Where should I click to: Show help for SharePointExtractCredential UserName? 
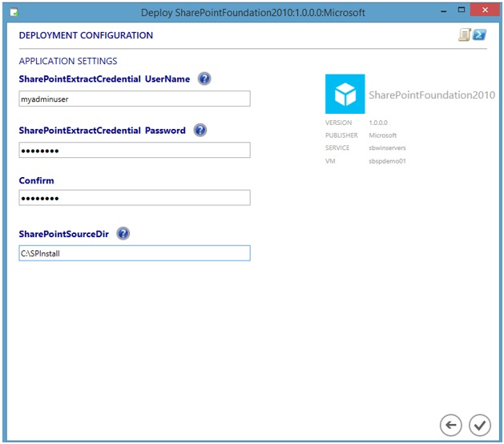point(204,79)
